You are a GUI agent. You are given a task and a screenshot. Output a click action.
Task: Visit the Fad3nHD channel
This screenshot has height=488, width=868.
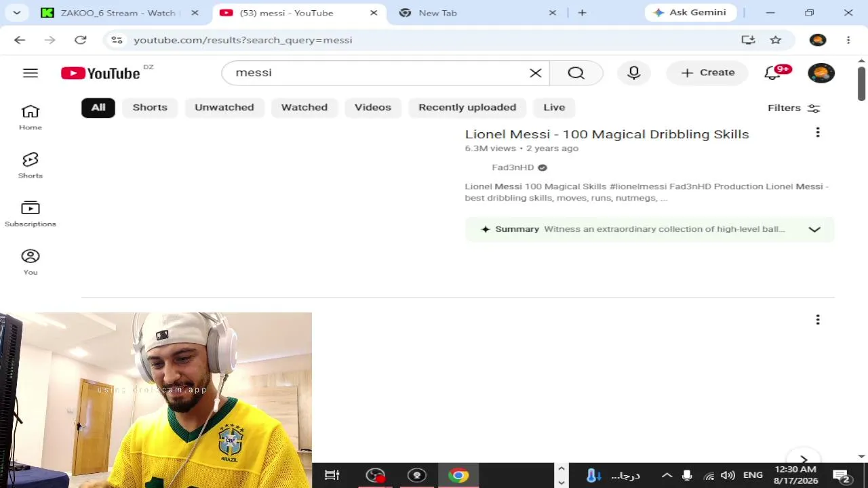(513, 167)
